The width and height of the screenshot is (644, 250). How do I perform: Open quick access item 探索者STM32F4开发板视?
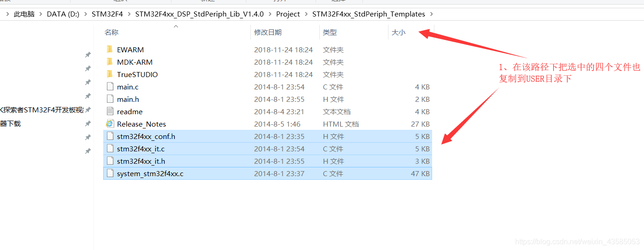coord(42,110)
